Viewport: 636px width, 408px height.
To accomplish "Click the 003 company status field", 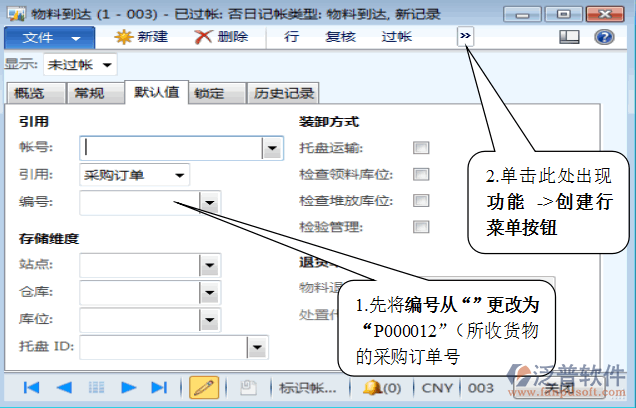I will point(481,388).
